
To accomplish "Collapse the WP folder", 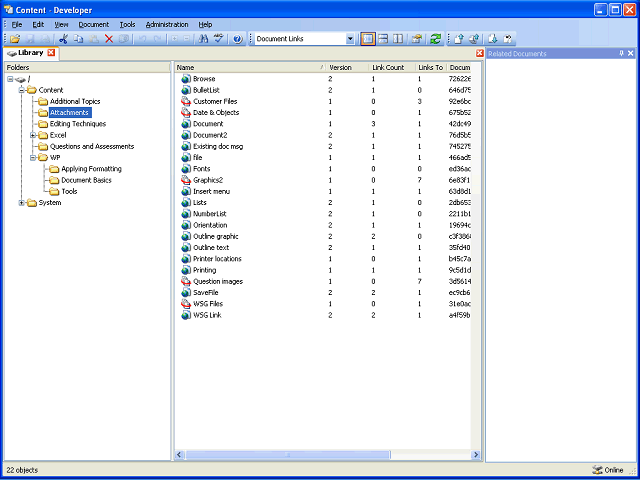I will click(x=33, y=158).
